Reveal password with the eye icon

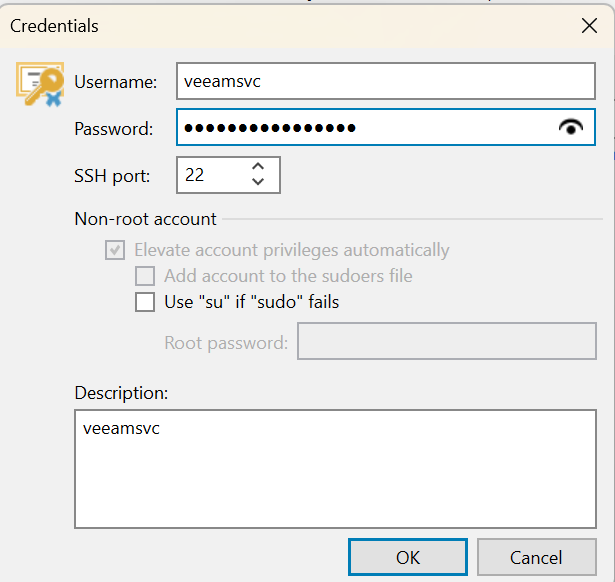(x=571, y=127)
